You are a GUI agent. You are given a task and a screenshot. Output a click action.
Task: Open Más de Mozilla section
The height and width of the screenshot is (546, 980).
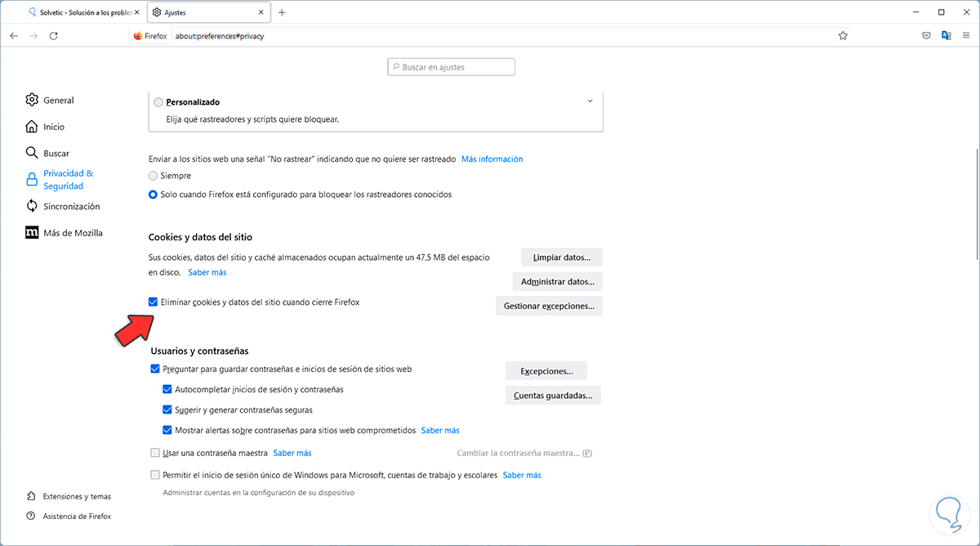click(x=32, y=232)
